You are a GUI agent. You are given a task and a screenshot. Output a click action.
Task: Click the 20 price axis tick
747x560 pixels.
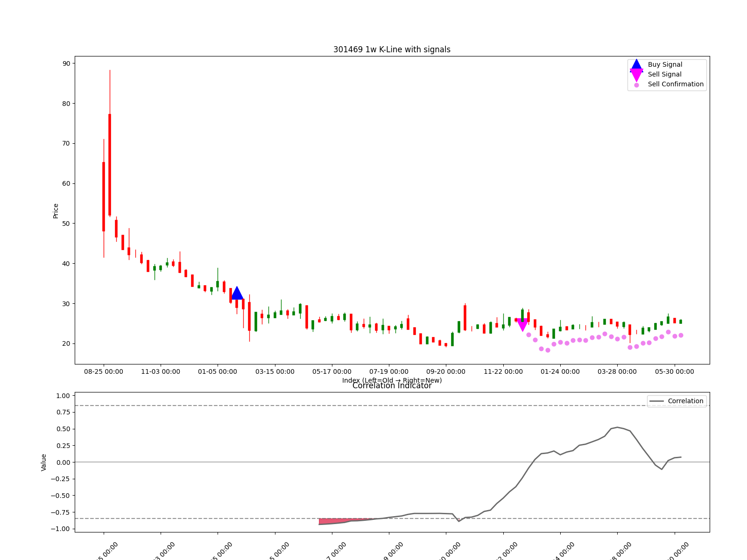(66, 343)
